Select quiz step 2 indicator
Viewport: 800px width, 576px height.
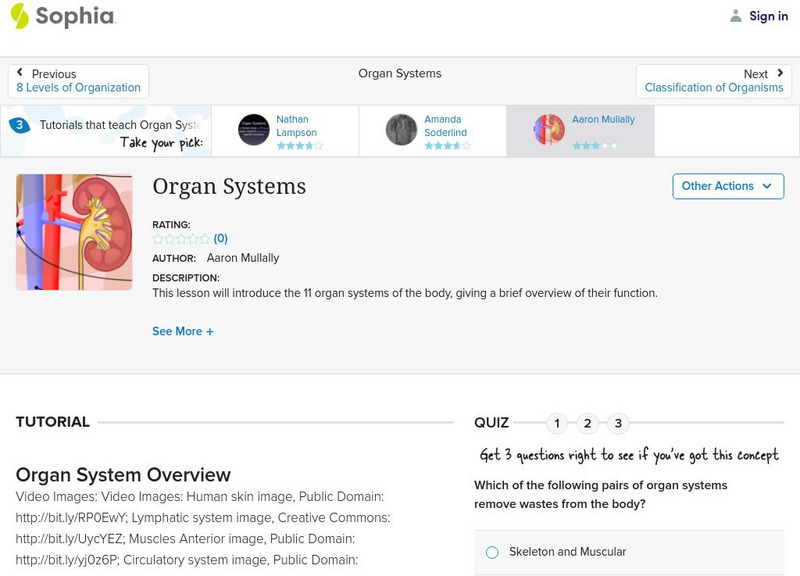pyautogui.click(x=587, y=423)
